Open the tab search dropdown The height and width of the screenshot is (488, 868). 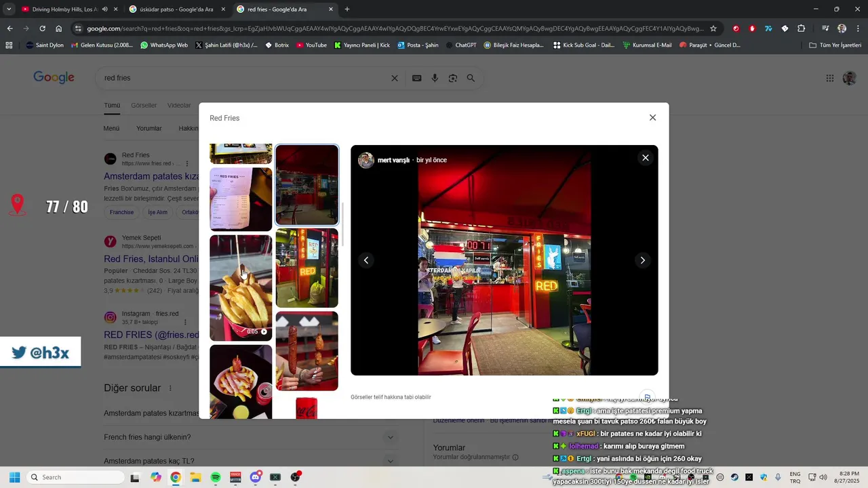tap(9, 9)
